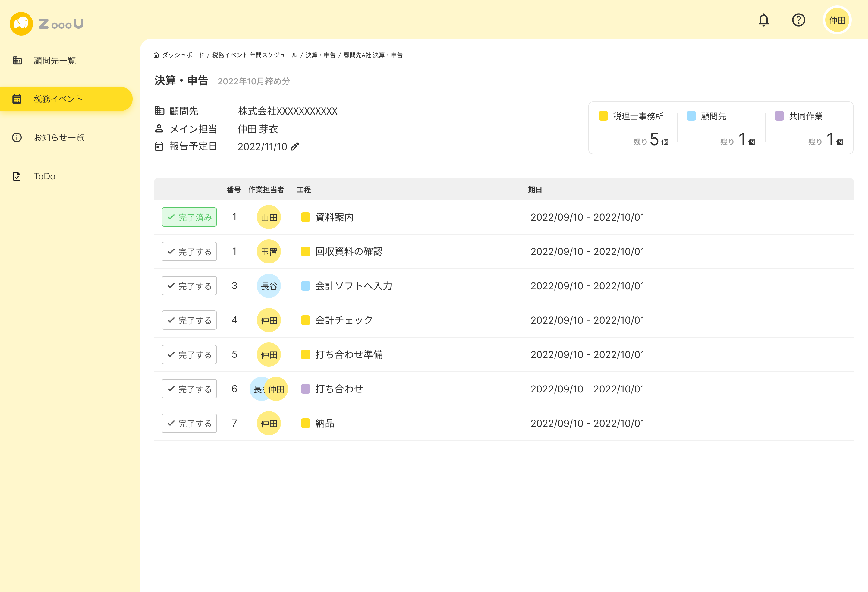Open the 顧問先一覧 sidebar icon

pyautogui.click(x=17, y=60)
